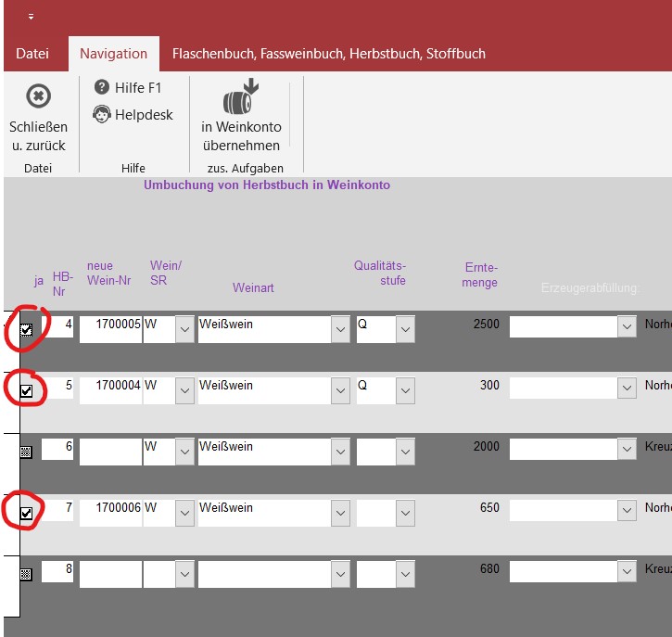Enable the ja checkbox for HB-Nr 6

point(26,452)
